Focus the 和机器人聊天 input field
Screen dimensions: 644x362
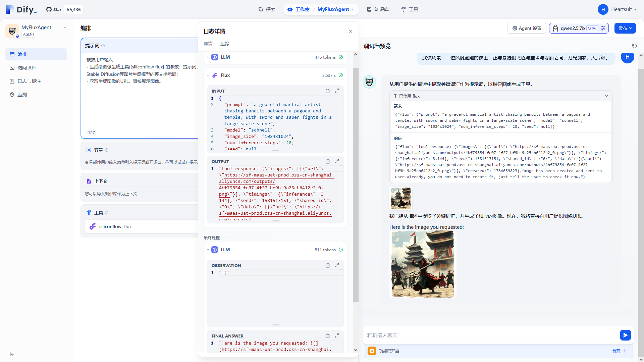point(491,335)
